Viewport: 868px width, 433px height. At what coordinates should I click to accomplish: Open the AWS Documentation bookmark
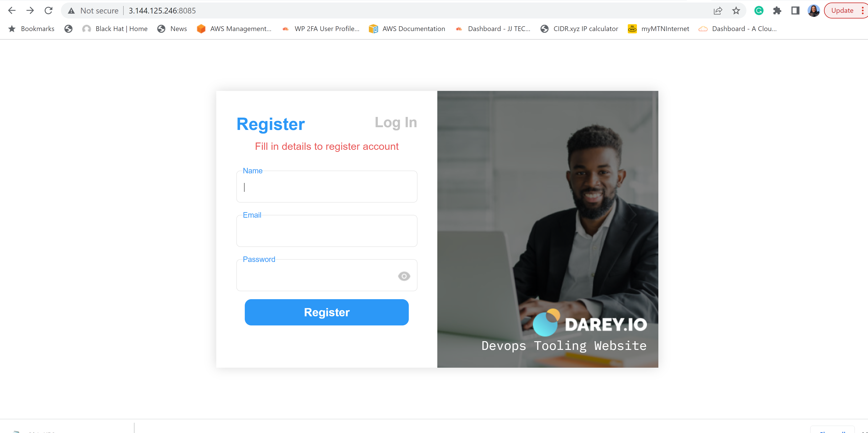pos(407,29)
